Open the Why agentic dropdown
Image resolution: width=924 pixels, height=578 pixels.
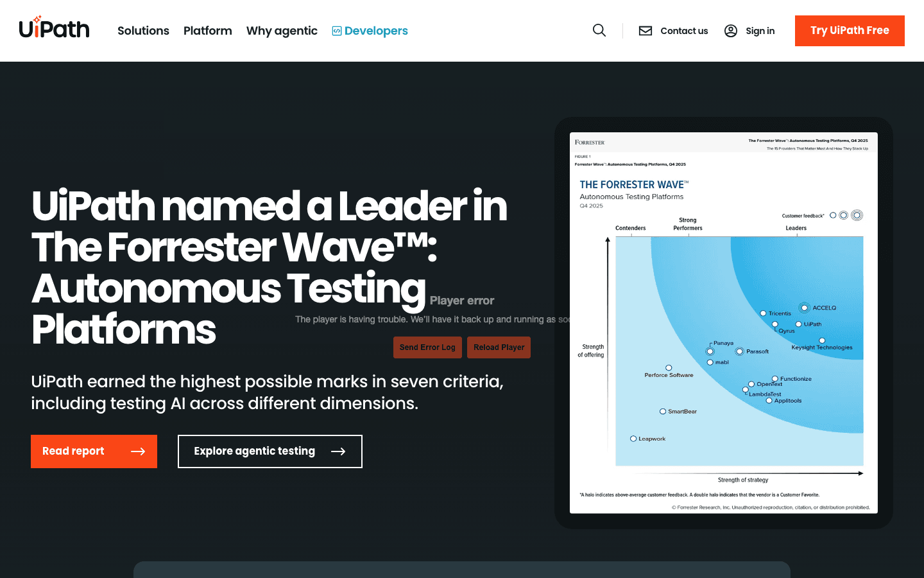(282, 30)
